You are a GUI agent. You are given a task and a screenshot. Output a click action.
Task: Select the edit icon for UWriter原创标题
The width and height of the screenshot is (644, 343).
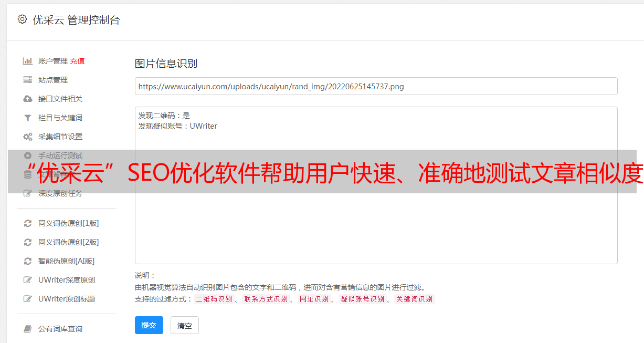(x=28, y=299)
